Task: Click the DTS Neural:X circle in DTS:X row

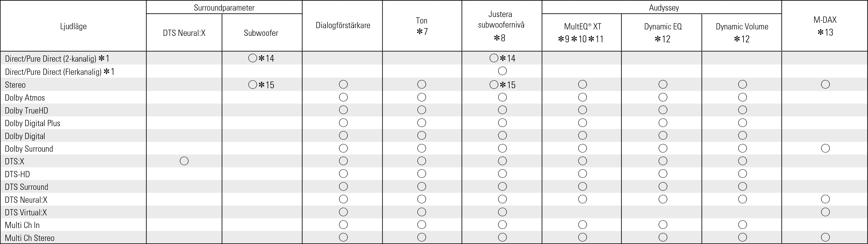Action: point(184,161)
